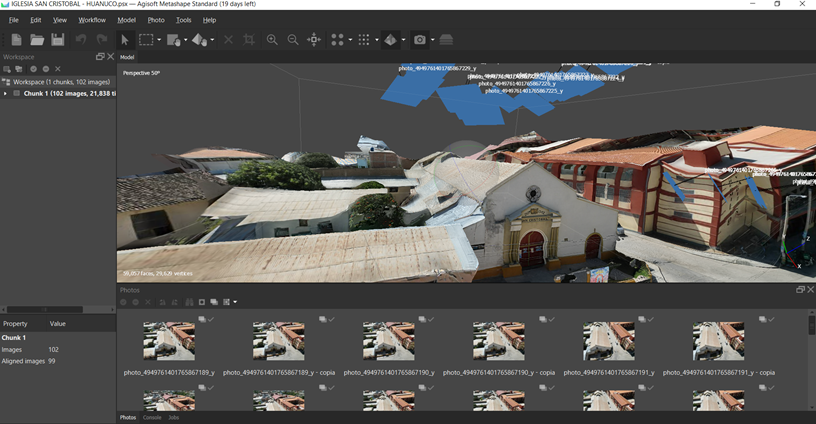Close the Workspace pane
Viewport: 816px width, 424px height.
click(x=110, y=57)
